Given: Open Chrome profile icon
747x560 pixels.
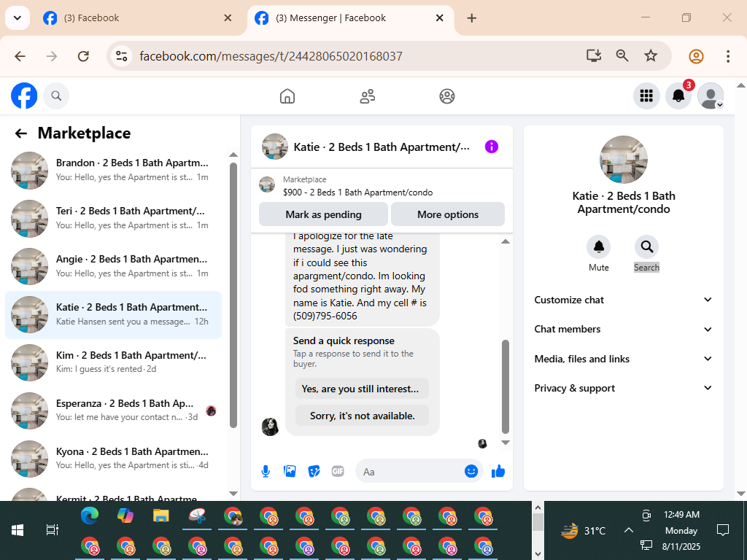Looking at the screenshot, I should (696, 56).
